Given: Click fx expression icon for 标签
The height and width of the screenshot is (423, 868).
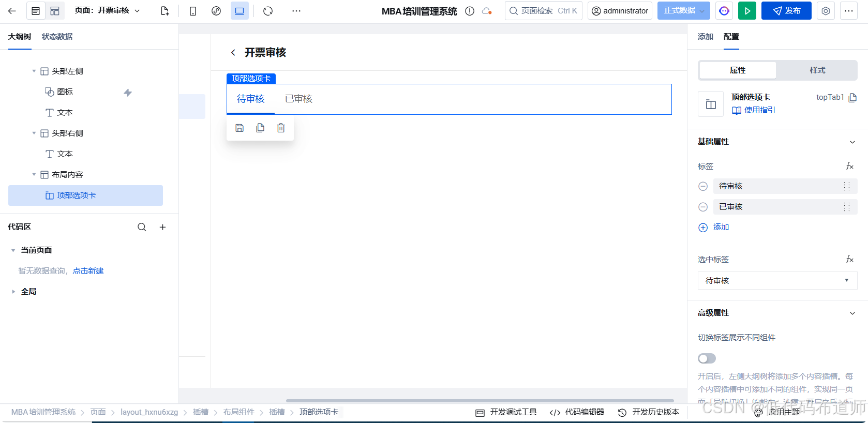Looking at the screenshot, I should pos(849,166).
